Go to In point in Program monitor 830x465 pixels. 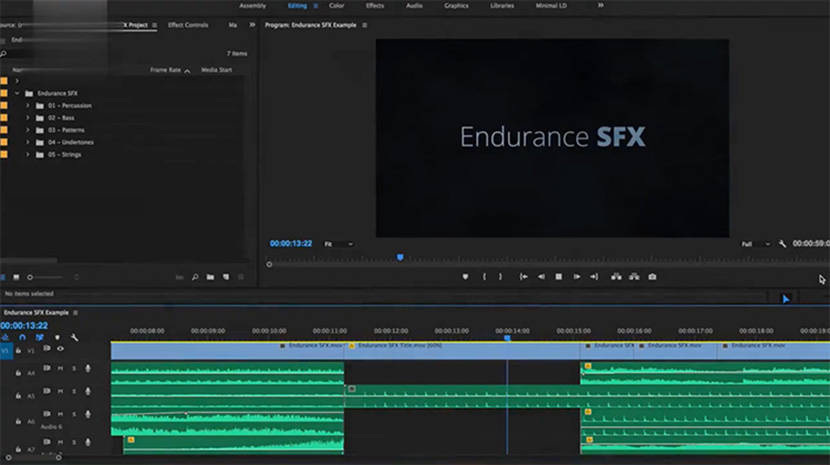tap(524, 276)
